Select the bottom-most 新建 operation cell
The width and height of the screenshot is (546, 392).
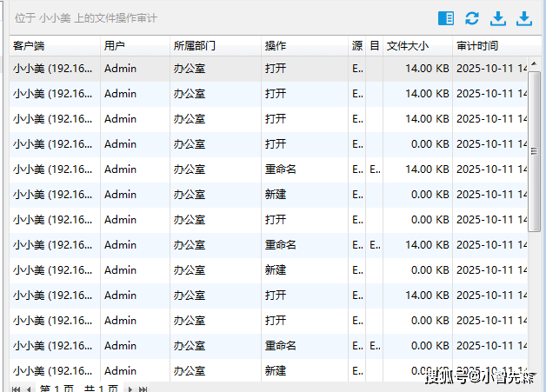coord(304,370)
